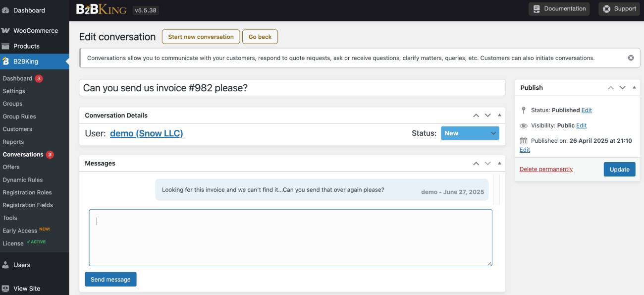This screenshot has width=644, height=295.
Task: Open Dashboard submenu item with badge
Action: coord(22,78)
